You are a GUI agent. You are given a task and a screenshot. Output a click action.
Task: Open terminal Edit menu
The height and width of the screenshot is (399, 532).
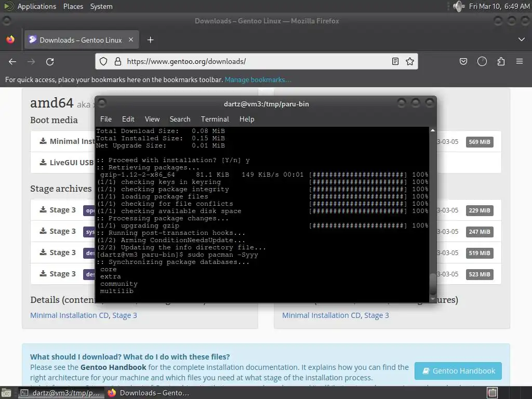(128, 119)
